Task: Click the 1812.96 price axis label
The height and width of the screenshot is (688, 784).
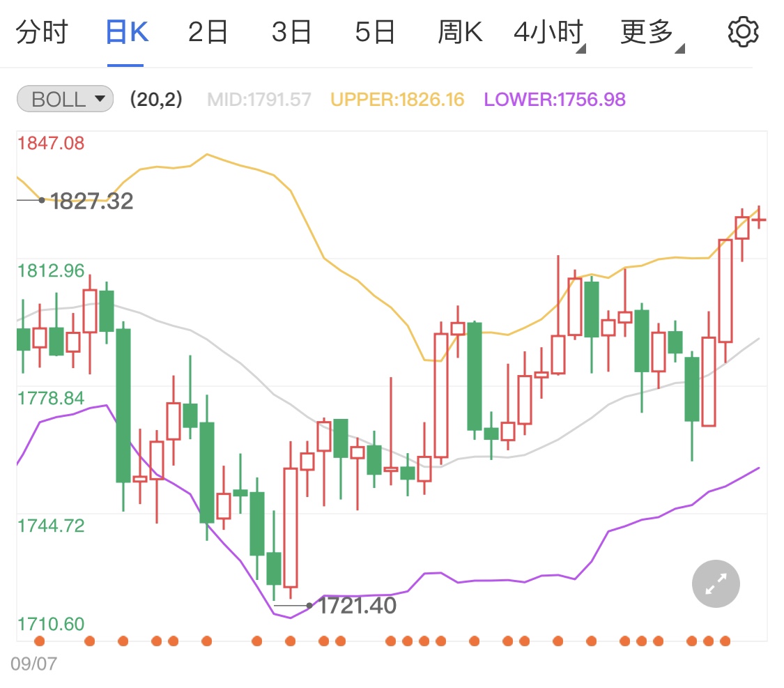Action: pos(51,271)
